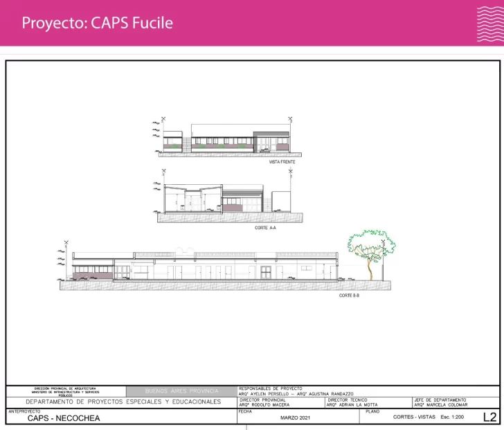Click the 'Proyecto: CAPS Fucile' title
Image resolution: width=504 pixels, height=430 pixels.
97,23
